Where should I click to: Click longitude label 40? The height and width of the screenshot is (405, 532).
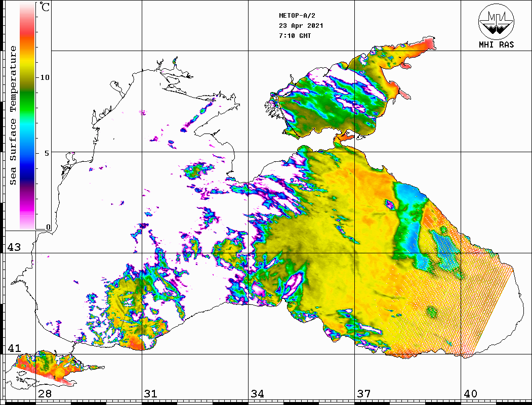point(470,394)
